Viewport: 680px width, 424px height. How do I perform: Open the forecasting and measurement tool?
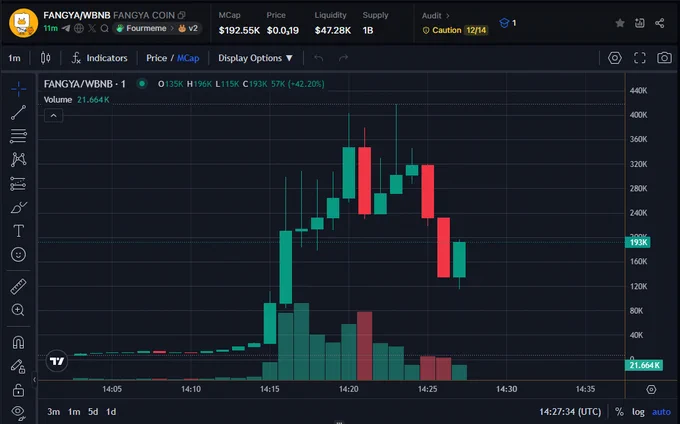(x=18, y=184)
